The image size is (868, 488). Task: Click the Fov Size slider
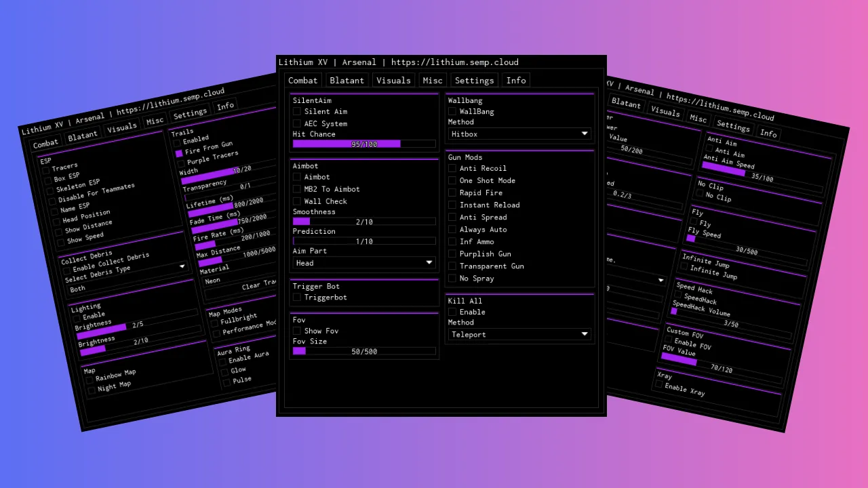pyautogui.click(x=364, y=352)
